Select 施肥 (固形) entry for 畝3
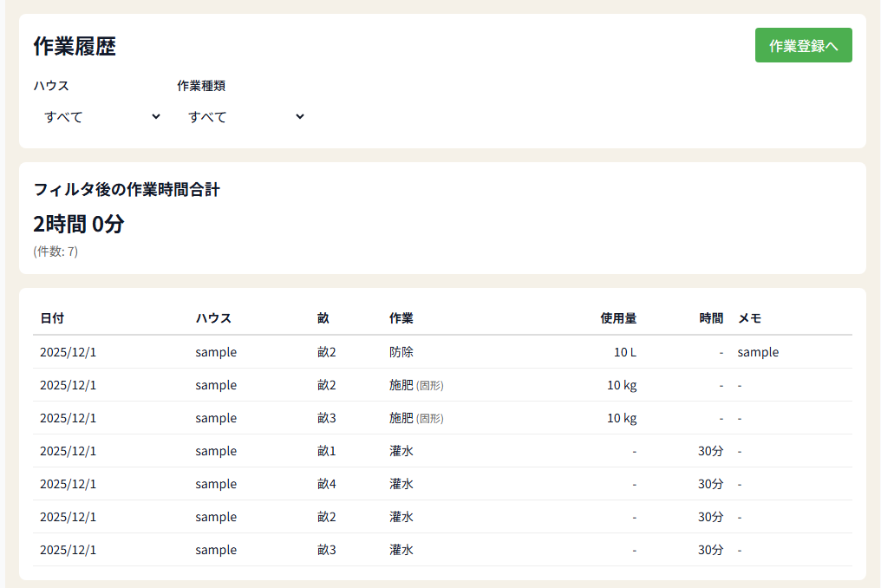 (x=416, y=418)
